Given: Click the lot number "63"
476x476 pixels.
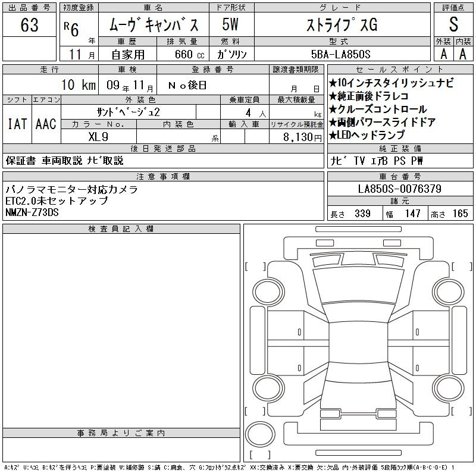Looking at the screenshot, I should (29, 25).
